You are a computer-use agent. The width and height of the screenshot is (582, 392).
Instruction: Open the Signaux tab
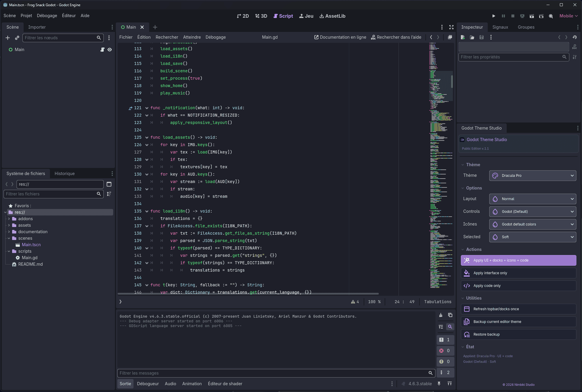pyautogui.click(x=500, y=27)
